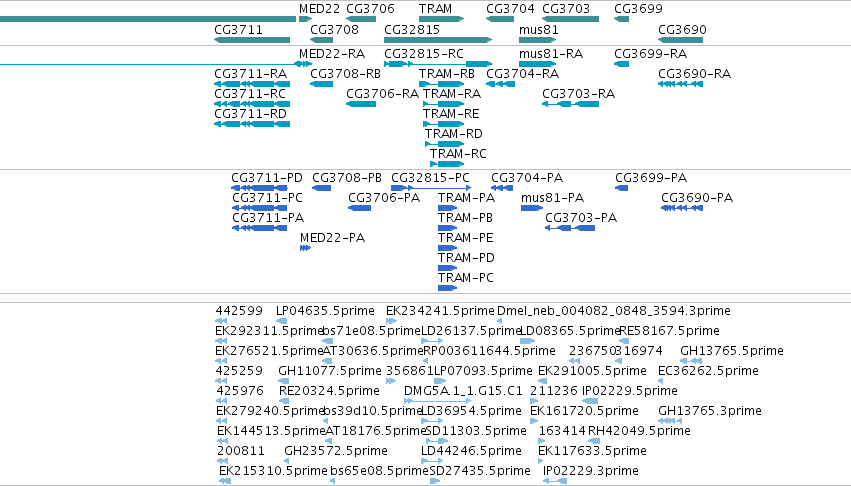Click the TRAM-PD protein label

[466, 258]
